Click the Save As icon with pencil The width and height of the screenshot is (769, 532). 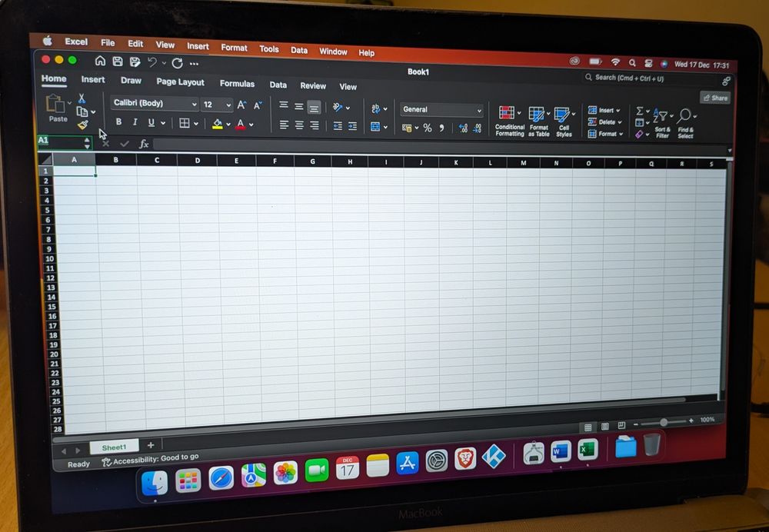135,62
